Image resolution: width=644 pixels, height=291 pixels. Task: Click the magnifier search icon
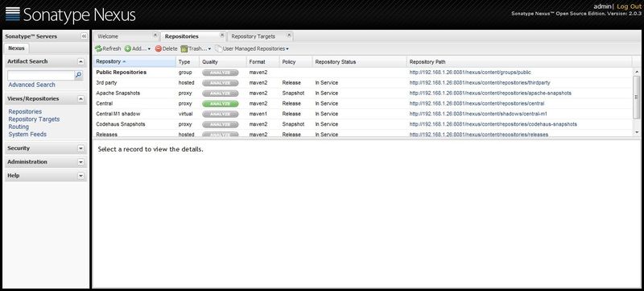coord(78,75)
